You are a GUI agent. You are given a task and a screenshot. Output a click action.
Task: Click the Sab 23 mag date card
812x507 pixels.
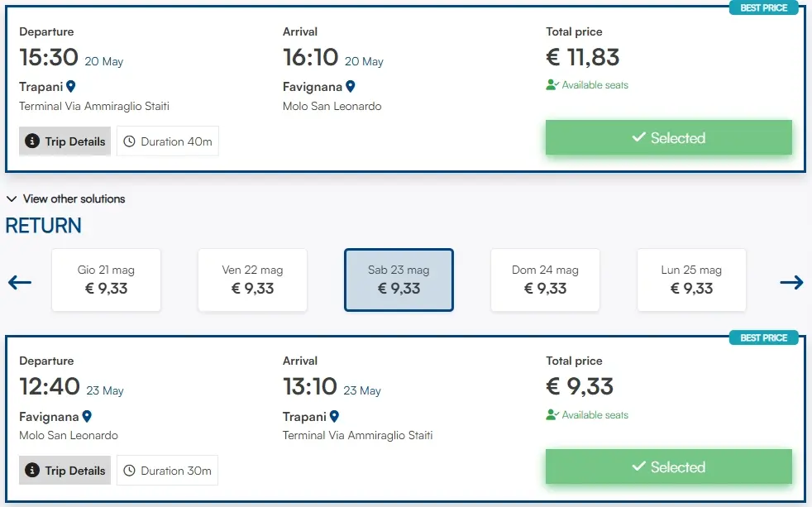coord(399,280)
